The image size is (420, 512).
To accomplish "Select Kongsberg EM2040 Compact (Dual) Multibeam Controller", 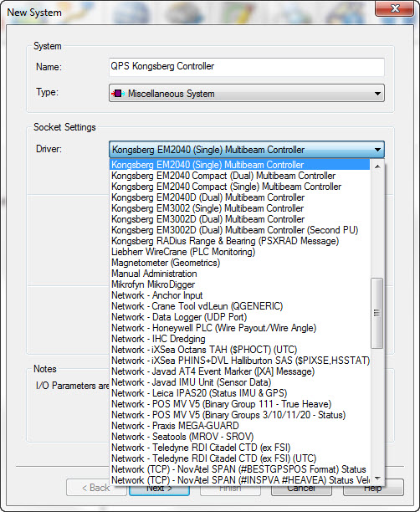I will click(x=240, y=176).
